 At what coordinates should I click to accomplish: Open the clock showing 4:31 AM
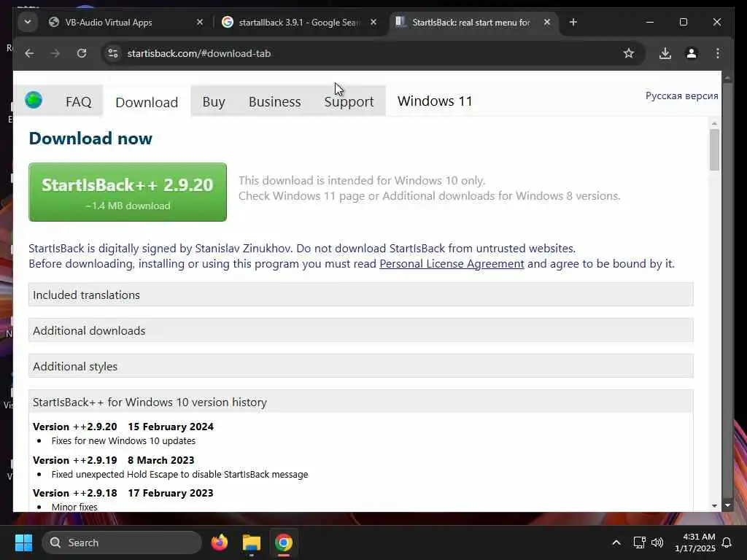pos(694,542)
